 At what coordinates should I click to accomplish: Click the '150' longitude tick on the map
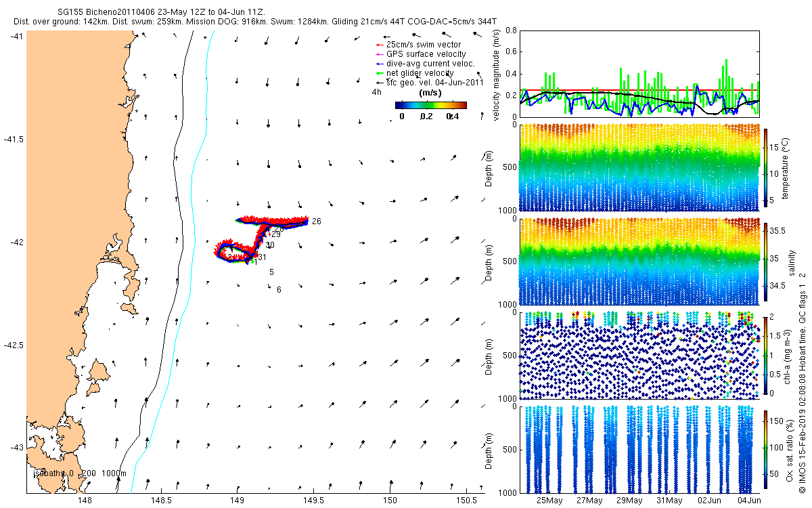pos(390,501)
